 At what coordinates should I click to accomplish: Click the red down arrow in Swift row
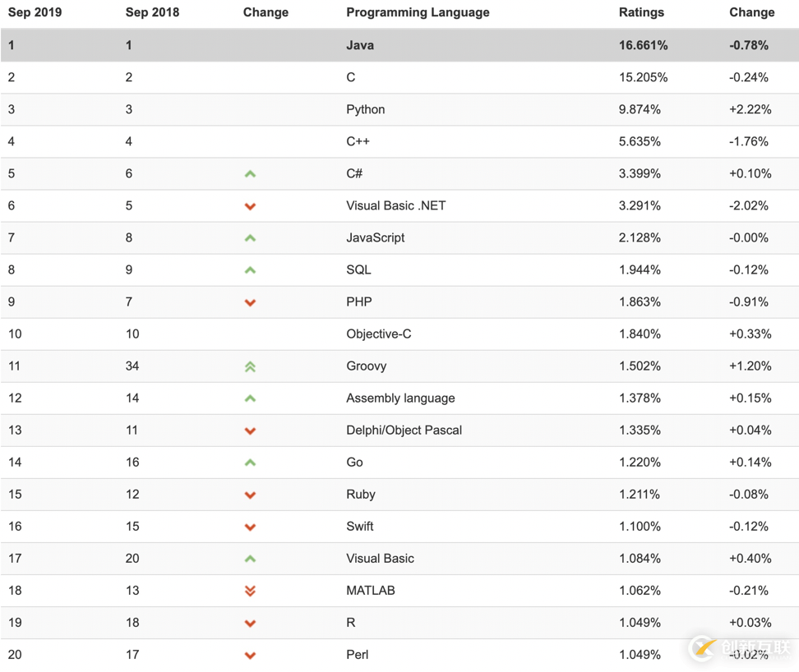pos(250,527)
